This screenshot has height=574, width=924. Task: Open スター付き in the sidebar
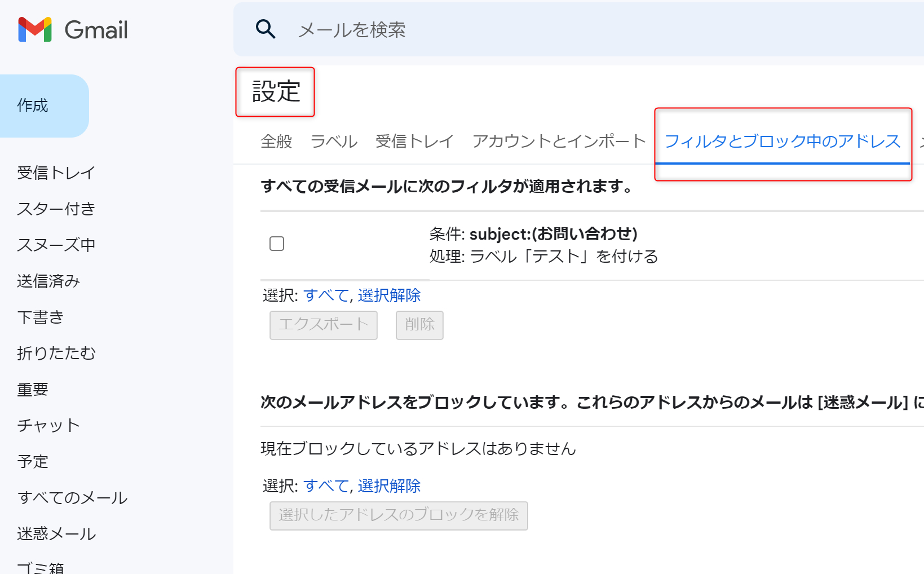56,209
